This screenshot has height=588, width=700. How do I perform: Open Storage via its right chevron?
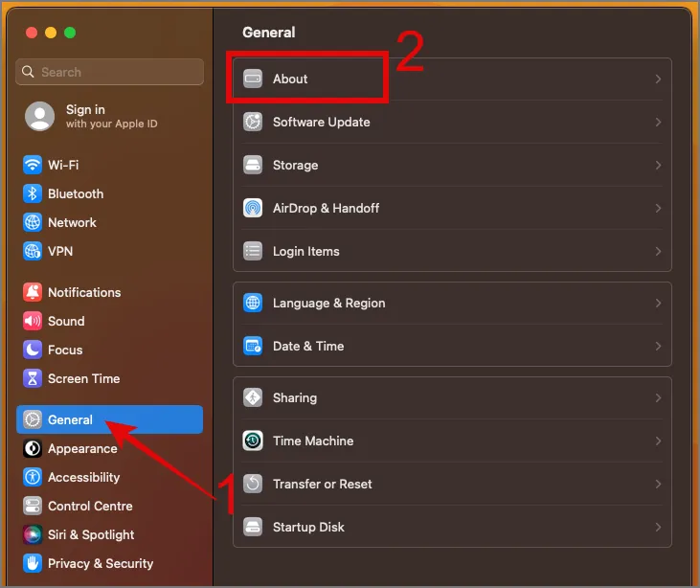click(x=658, y=165)
